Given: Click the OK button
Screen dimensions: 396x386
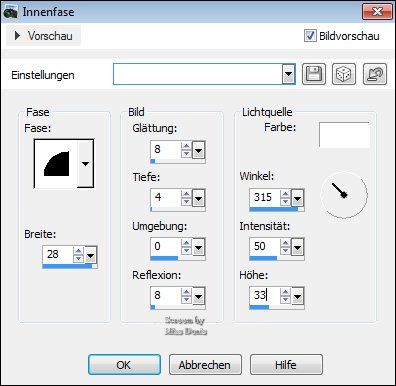Looking at the screenshot, I should point(124,365).
